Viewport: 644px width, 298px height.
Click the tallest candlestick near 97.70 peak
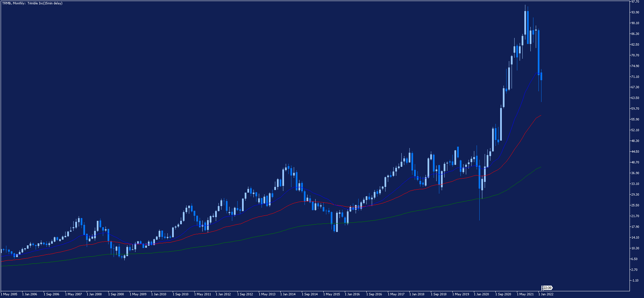coord(525,23)
